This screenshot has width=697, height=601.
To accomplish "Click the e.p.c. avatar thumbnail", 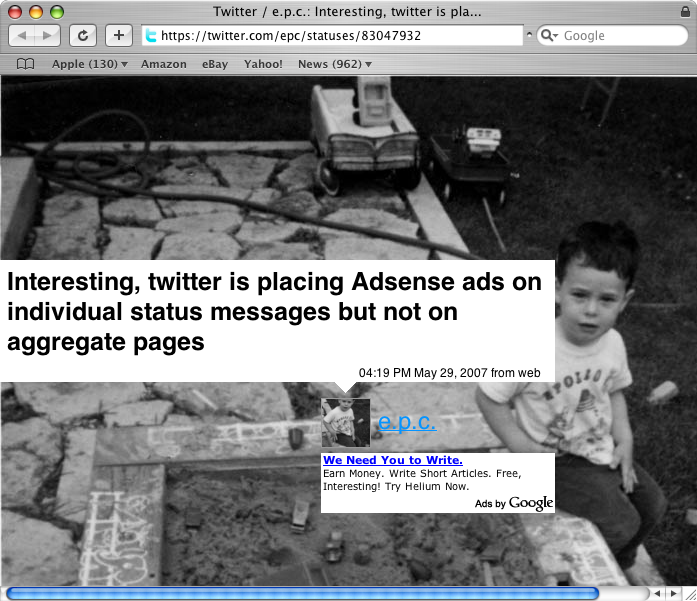I will coord(346,423).
